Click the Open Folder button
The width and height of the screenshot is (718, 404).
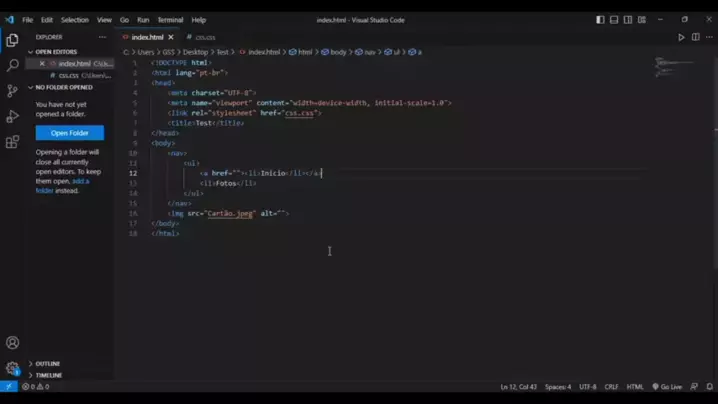[70, 133]
